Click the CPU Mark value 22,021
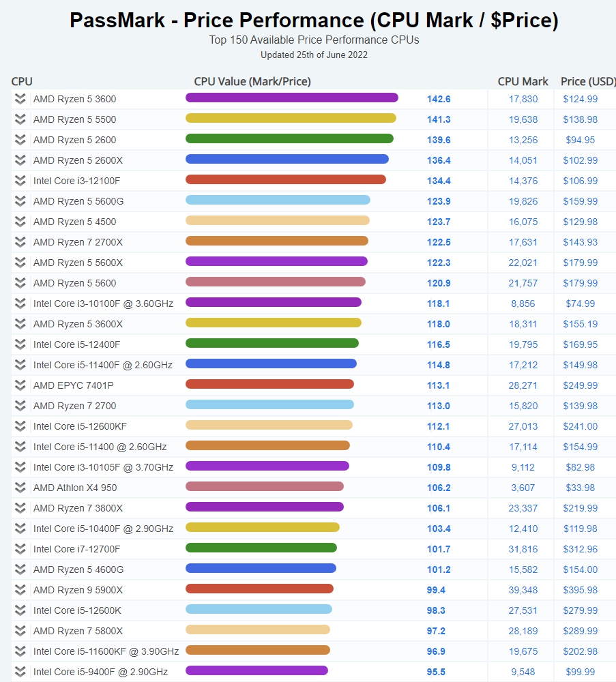The width and height of the screenshot is (616, 682). point(523,263)
